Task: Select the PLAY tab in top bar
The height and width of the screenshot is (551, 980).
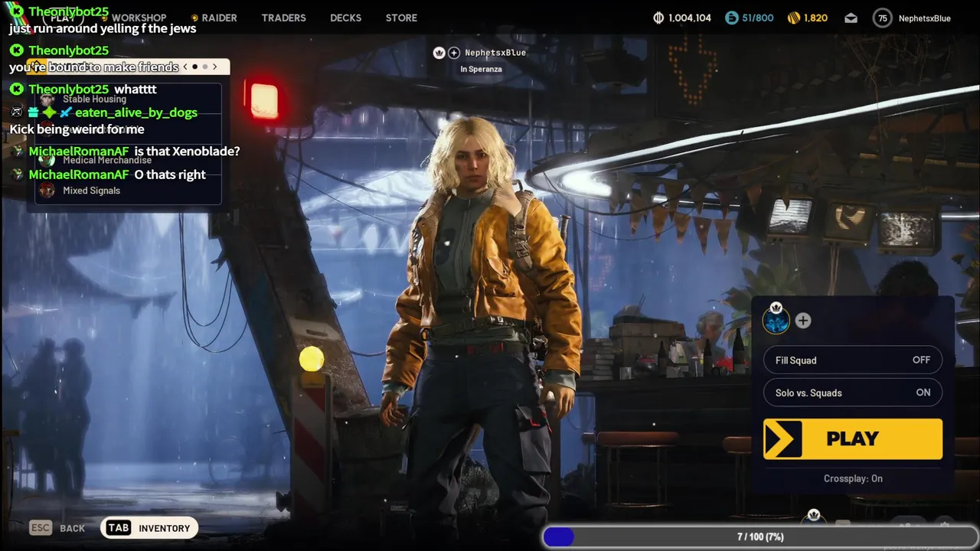Action: pos(63,18)
